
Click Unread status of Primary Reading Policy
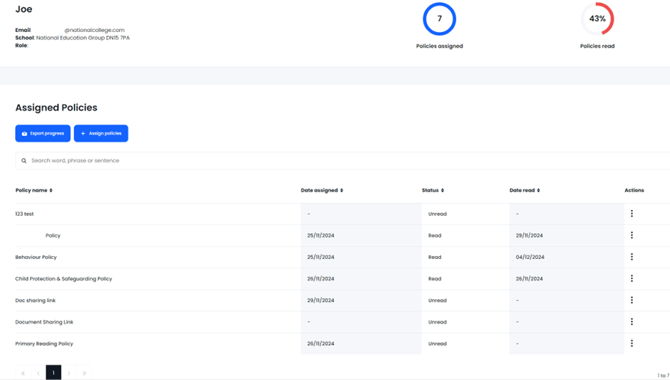point(437,344)
